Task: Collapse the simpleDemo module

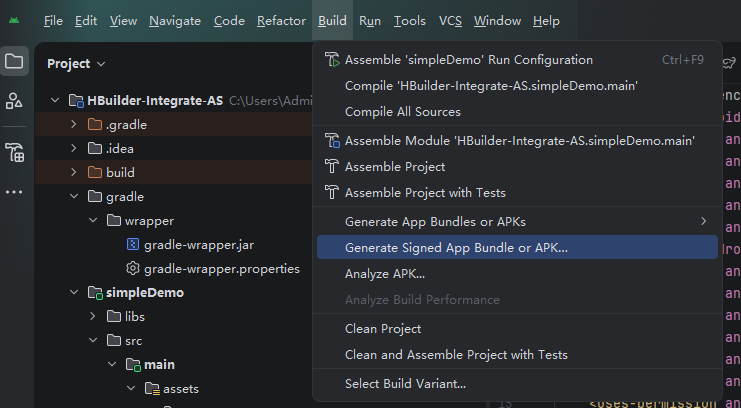Action: tap(74, 292)
